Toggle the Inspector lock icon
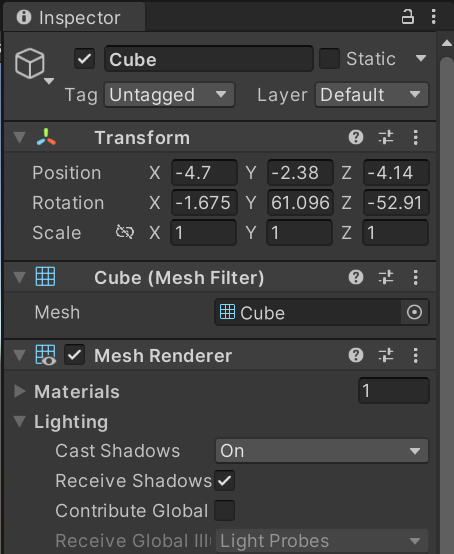 coord(407,17)
